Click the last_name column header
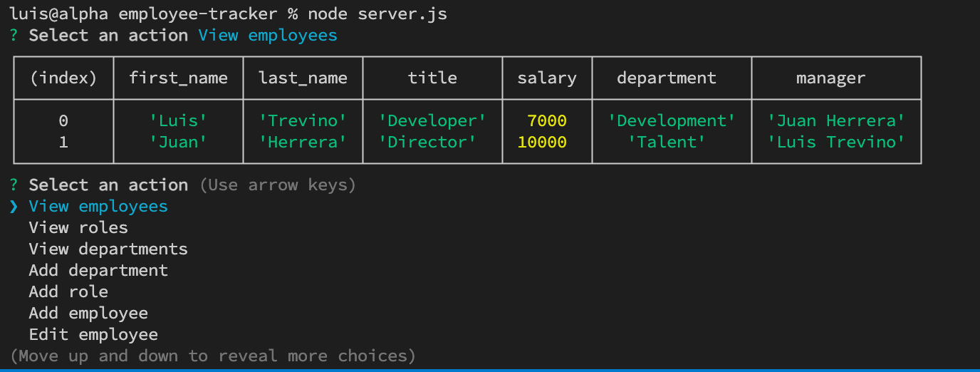 (x=303, y=78)
